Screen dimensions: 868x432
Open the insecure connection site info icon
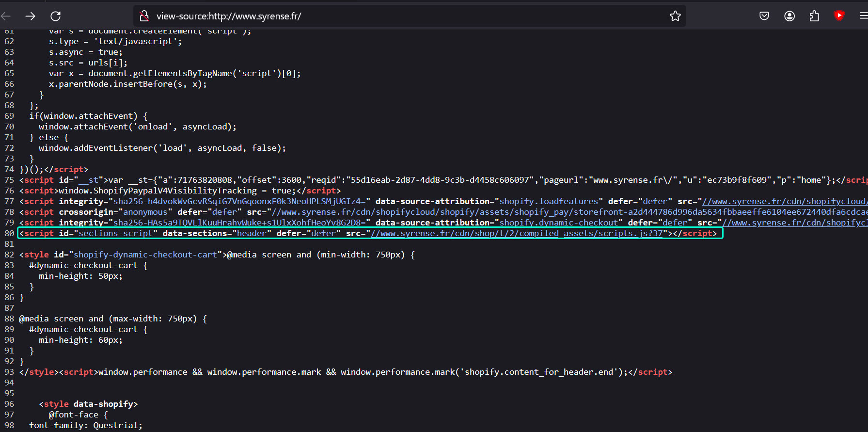click(x=144, y=16)
